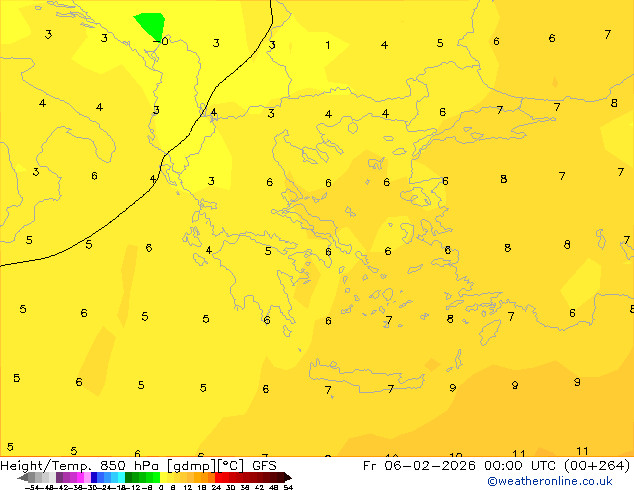
Task: Click the '[°C]' unit label
Action: (x=230, y=466)
